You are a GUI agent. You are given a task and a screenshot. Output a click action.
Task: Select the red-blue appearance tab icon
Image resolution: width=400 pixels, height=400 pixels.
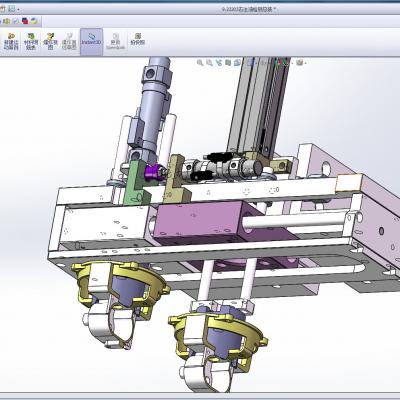tap(25, 21)
